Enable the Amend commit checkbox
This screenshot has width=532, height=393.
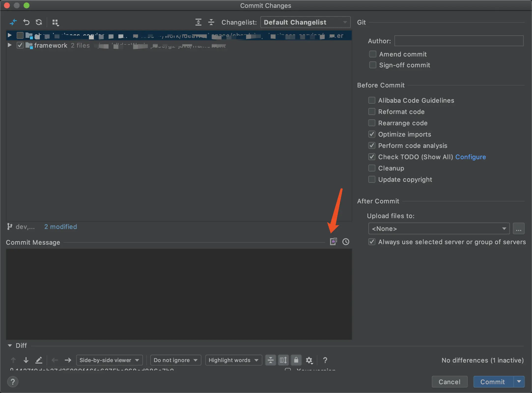pyautogui.click(x=373, y=54)
